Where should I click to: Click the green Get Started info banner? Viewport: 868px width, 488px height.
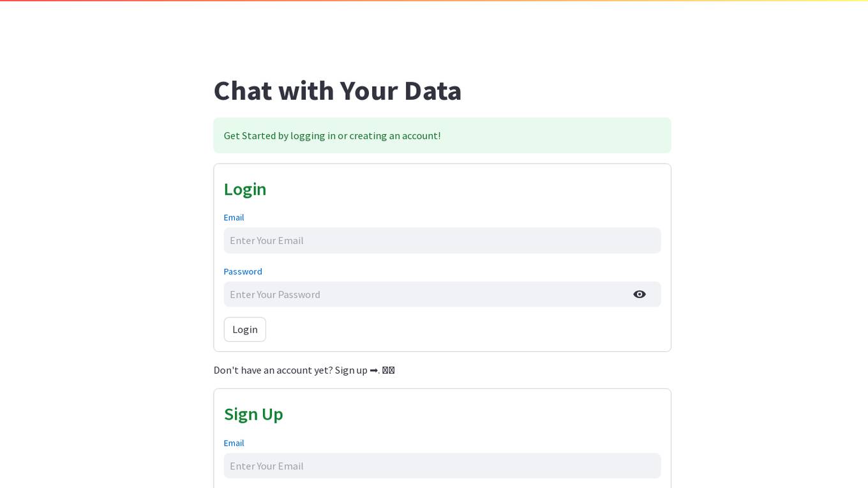[x=442, y=135]
